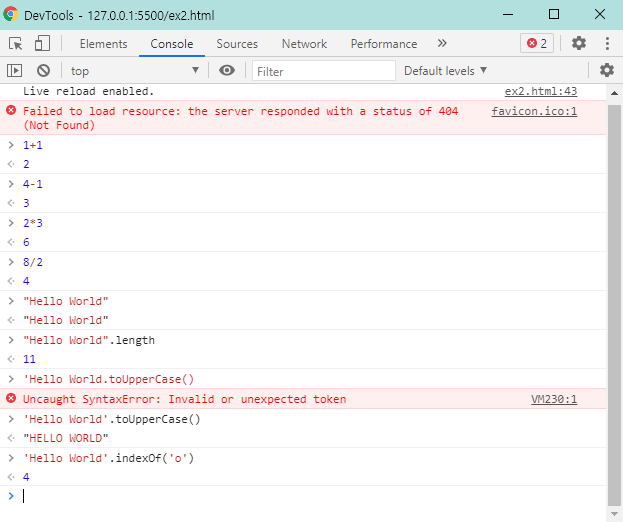Click the Uncaught SyntaxError message text
This screenshot has height=522, width=623.
pyautogui.click(x=184, y=399)
